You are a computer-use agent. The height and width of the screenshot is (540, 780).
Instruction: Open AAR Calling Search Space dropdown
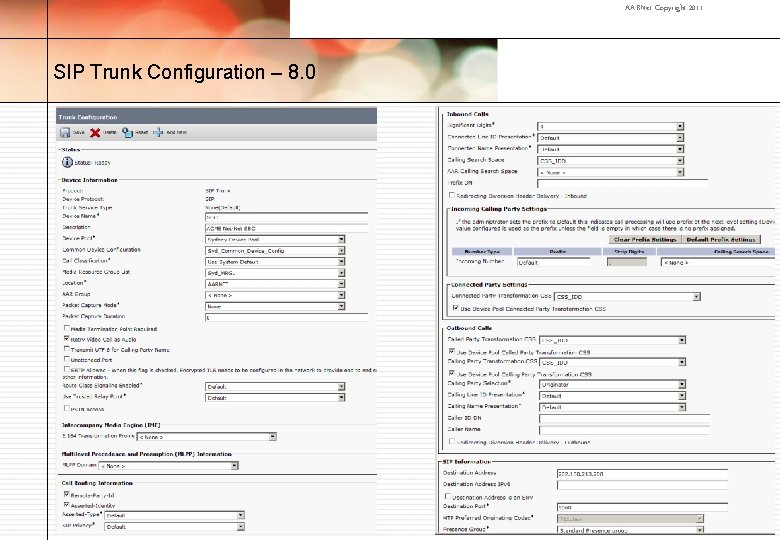(611, 172)
